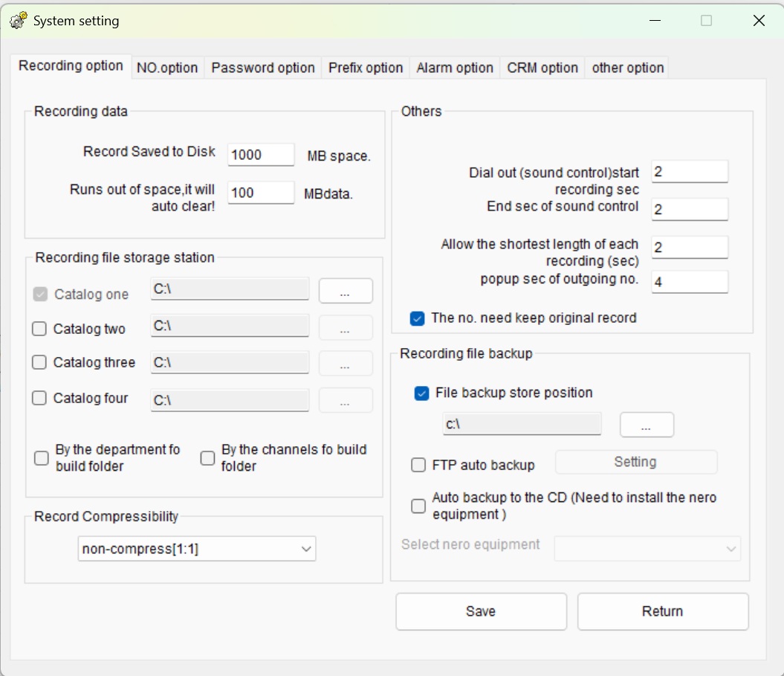Enable FTP auto backup
Image resolution: width=784 pixels, height=676 pixels.
click(418, 465)
